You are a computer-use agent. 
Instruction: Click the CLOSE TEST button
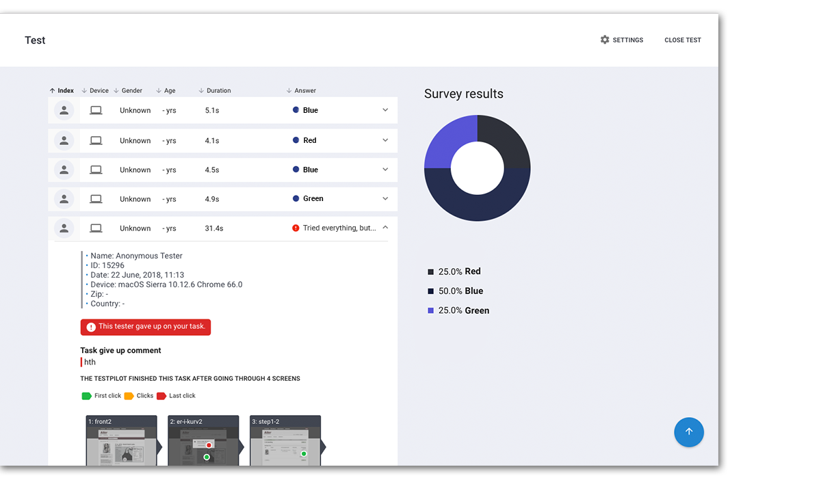(683, 40)
